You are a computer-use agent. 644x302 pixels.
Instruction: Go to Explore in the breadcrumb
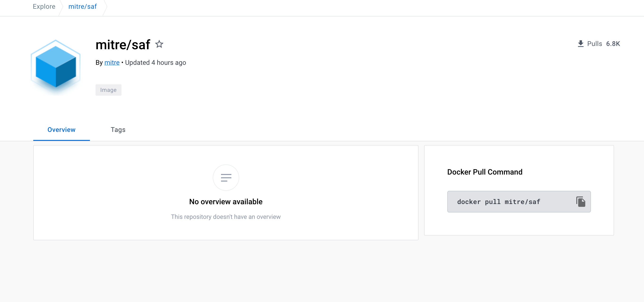click(x=44, y=7)
